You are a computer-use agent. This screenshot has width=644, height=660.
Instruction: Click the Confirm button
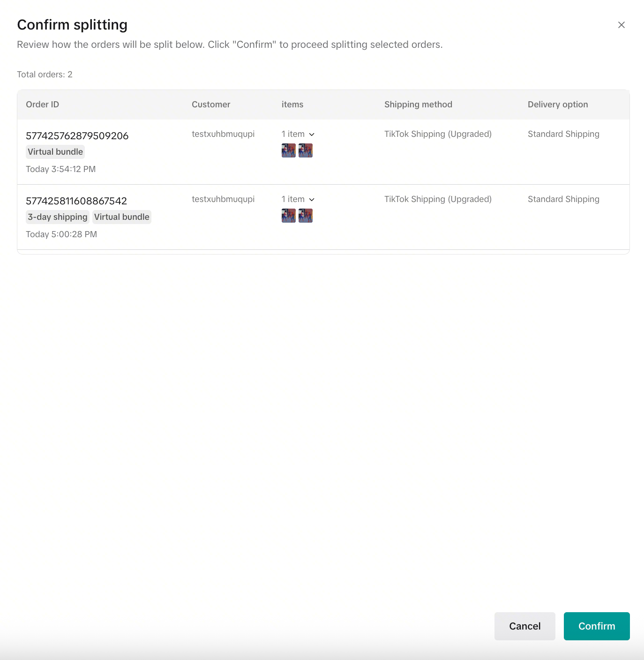pos(597,626)
